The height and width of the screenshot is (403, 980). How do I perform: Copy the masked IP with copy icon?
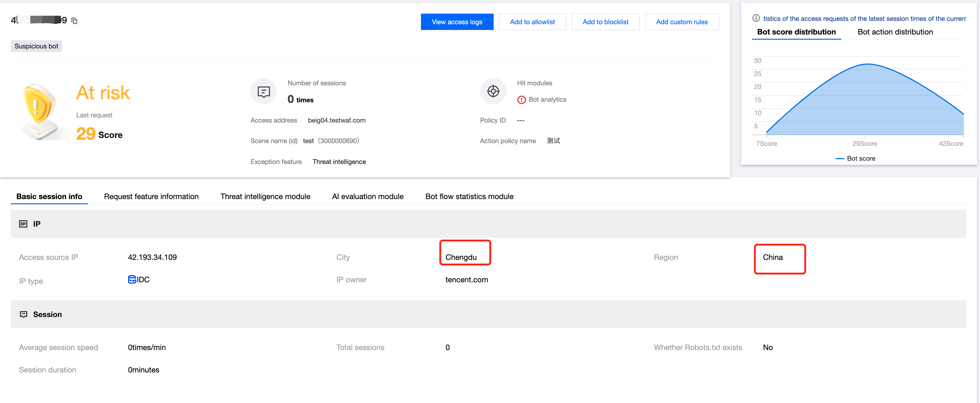pyautogui.click(x=74, y=21)
